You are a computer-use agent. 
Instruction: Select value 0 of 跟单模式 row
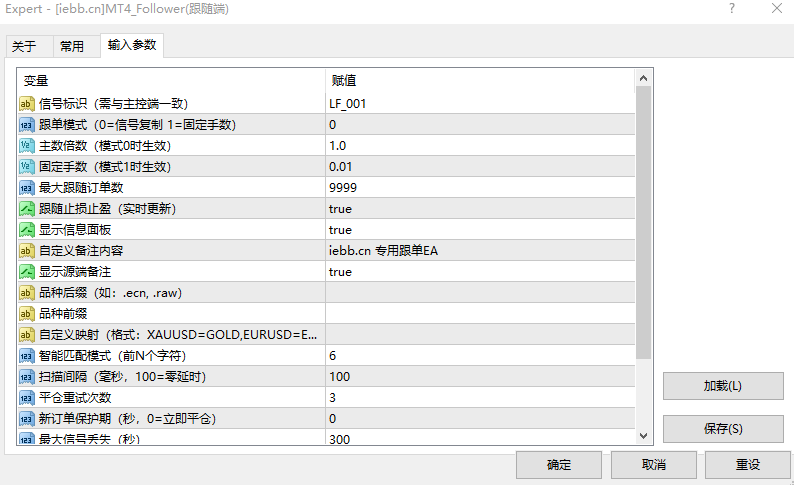click(x=480, y=125)
